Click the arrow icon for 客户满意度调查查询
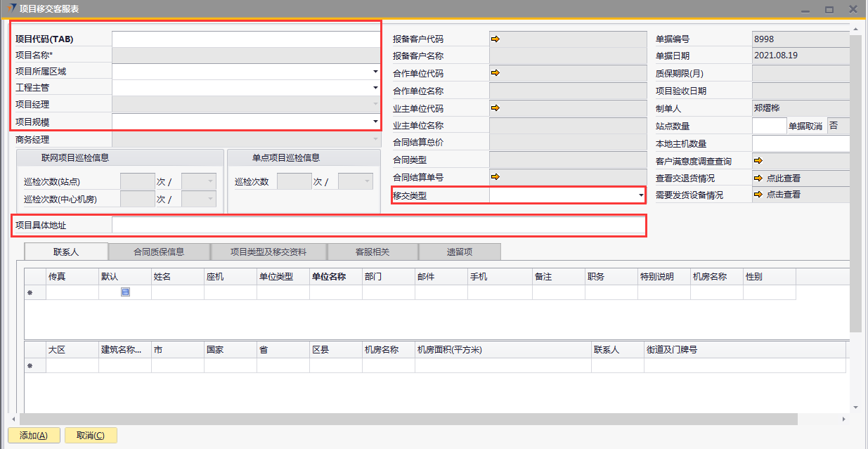 coord(758,161)
